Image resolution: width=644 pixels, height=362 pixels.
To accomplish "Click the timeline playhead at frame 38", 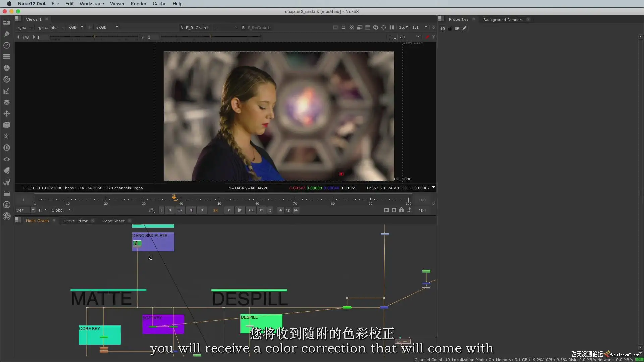I will point(174,198).
